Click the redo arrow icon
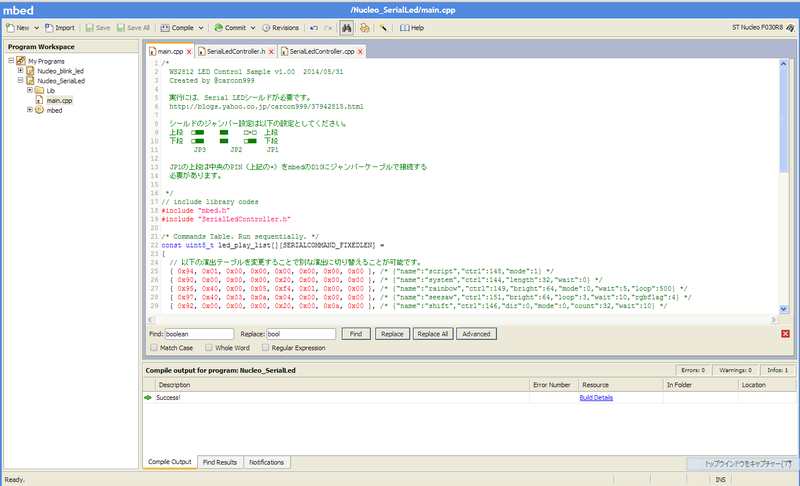The height and width of the screenshot is (486, 800). click(328, 28)
